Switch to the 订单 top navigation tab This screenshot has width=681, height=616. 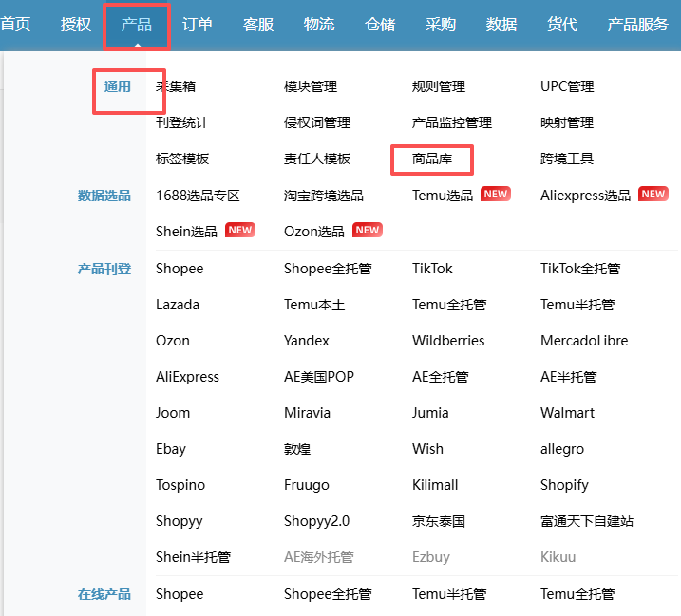point(198,24)
